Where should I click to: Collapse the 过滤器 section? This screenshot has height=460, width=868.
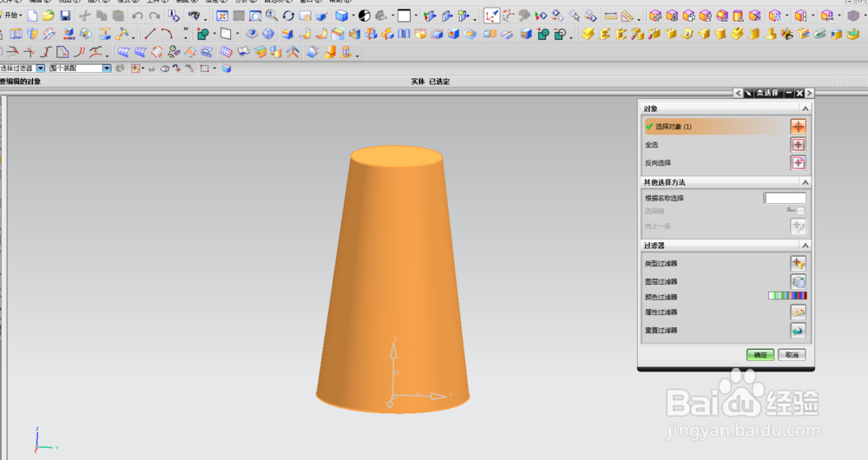click(805, 246)
